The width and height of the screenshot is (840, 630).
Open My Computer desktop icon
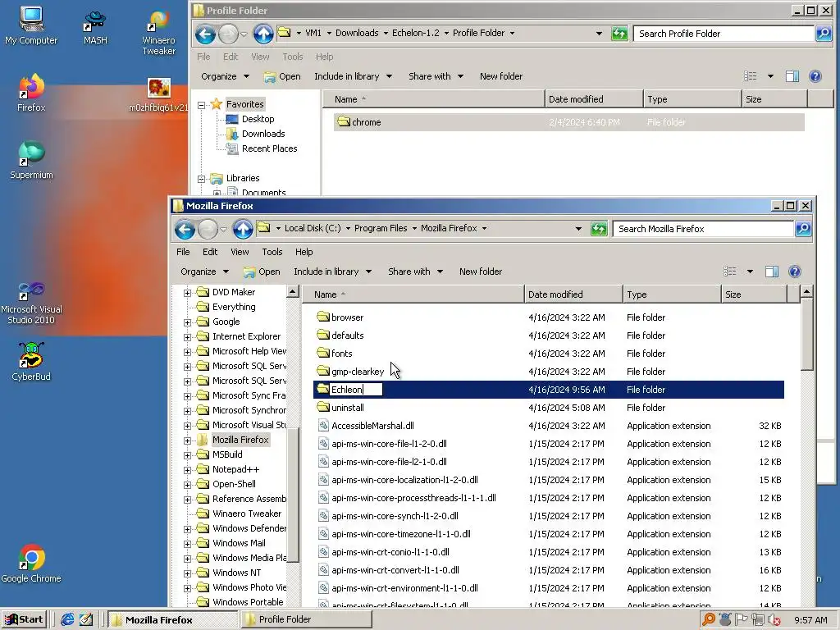point(31,25)
